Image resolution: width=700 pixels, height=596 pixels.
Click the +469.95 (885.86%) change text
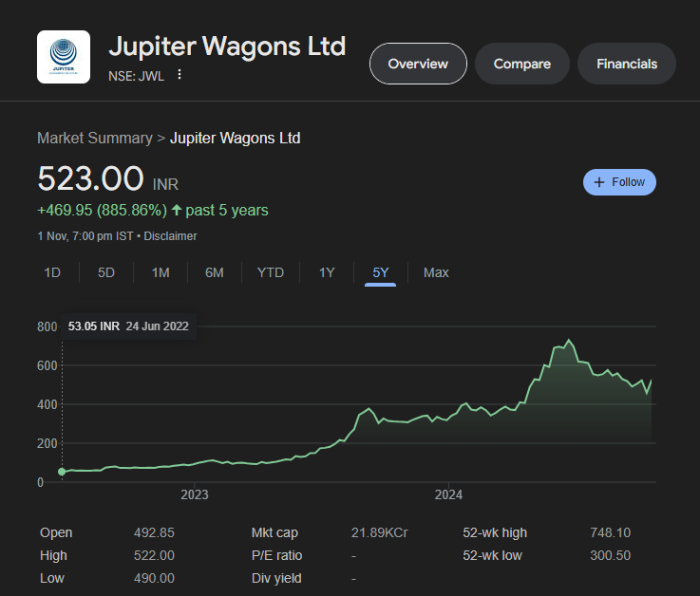[103, 210]
